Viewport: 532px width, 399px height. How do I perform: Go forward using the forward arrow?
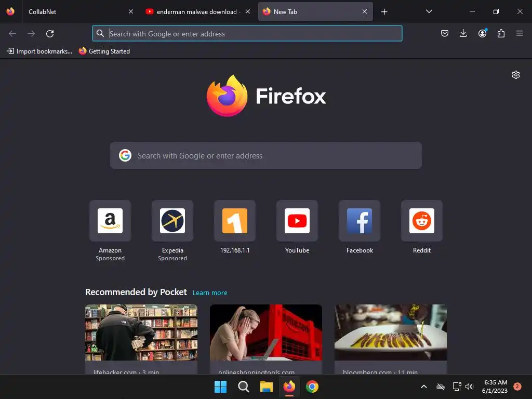click(31, 34)
